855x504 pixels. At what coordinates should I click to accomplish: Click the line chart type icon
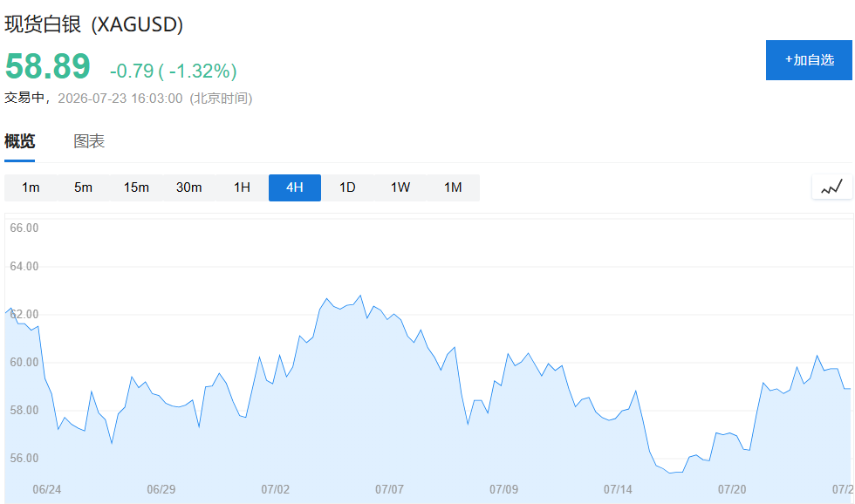pyautogui.click(x=831, y=187)
